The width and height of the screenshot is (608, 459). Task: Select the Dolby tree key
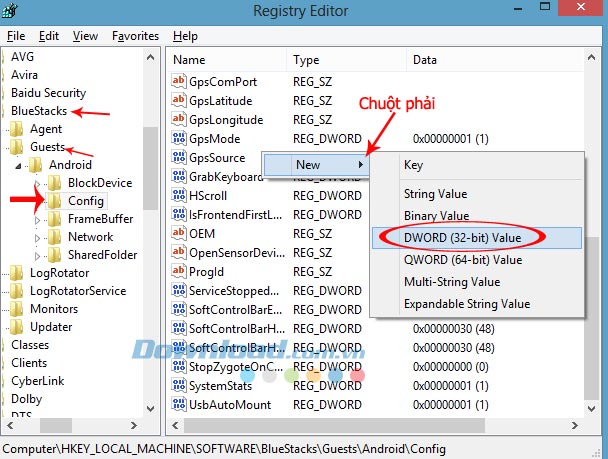pyautogui.click(x=26, y=399)
